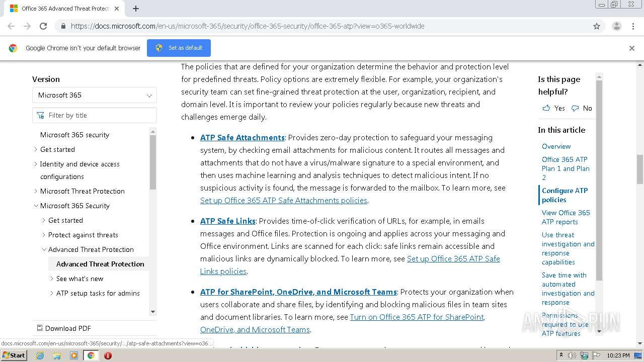Open media player icon in taskbar
Image resolution: width=644 pixels, height=362 pixels.
(74, 355)
